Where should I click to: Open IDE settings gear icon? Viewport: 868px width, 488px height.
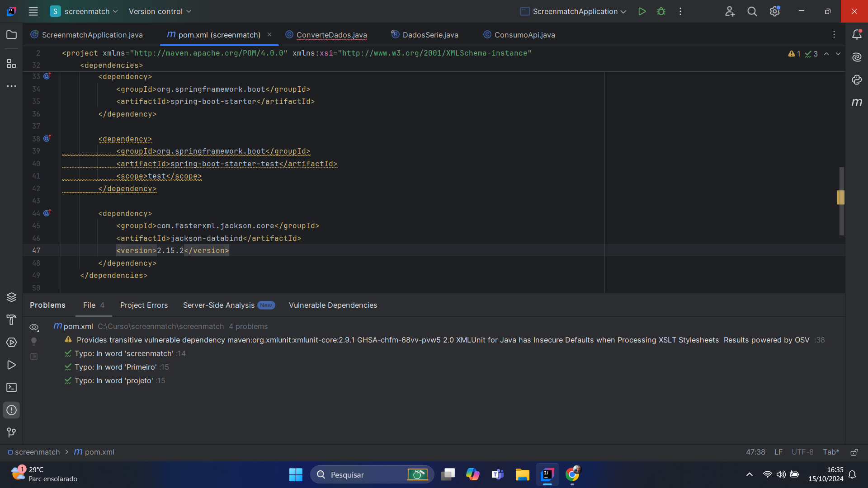pos(774,11)
